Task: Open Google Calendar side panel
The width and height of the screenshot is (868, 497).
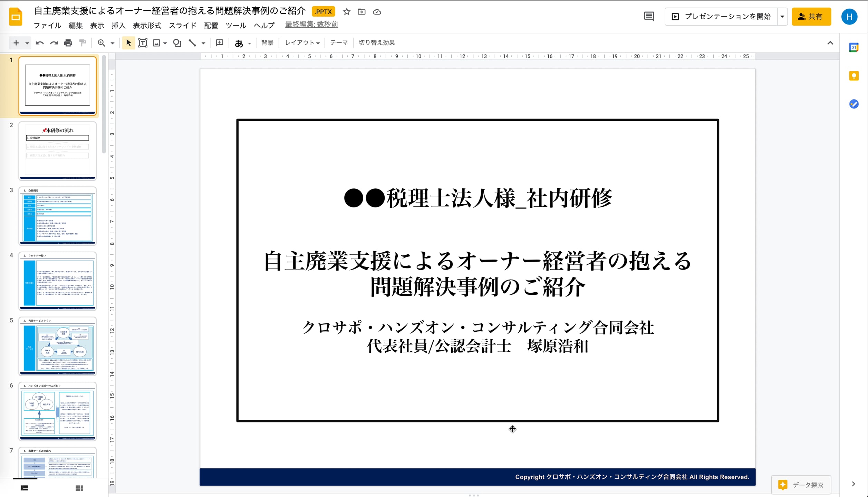Action: pos(853,48)
